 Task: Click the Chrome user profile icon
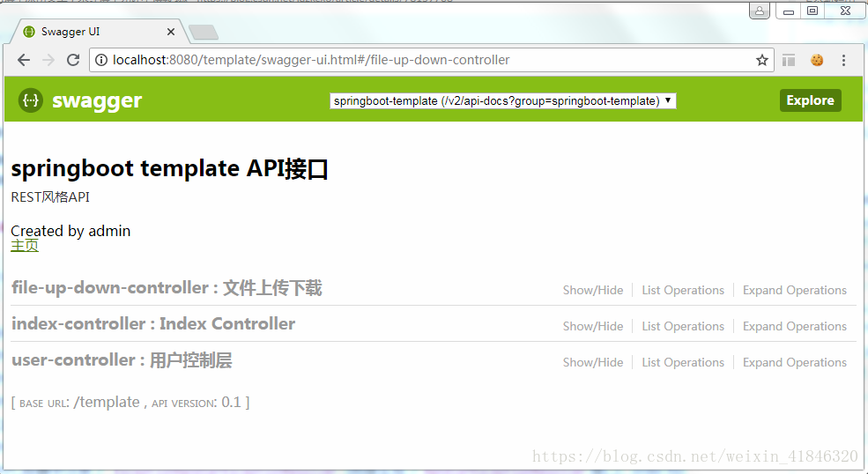(760, 11)
